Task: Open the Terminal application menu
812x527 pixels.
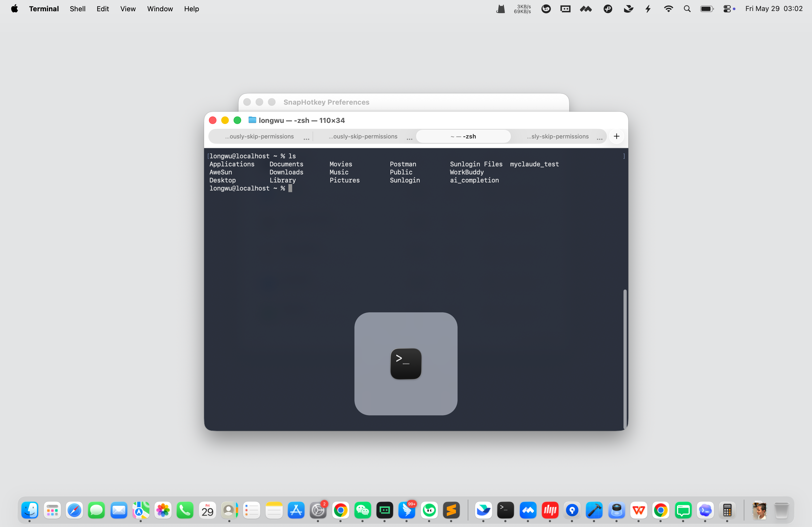Action: (x=44, y=9)
